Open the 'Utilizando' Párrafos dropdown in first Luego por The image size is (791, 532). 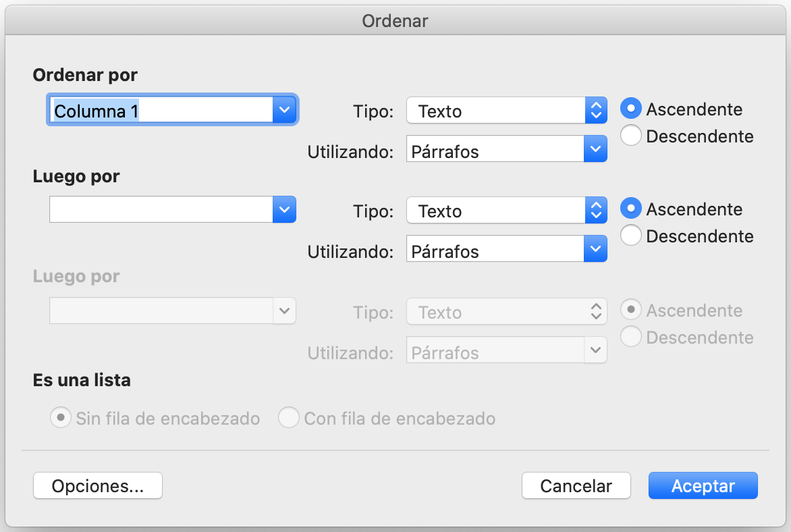(x=506, y=249)
